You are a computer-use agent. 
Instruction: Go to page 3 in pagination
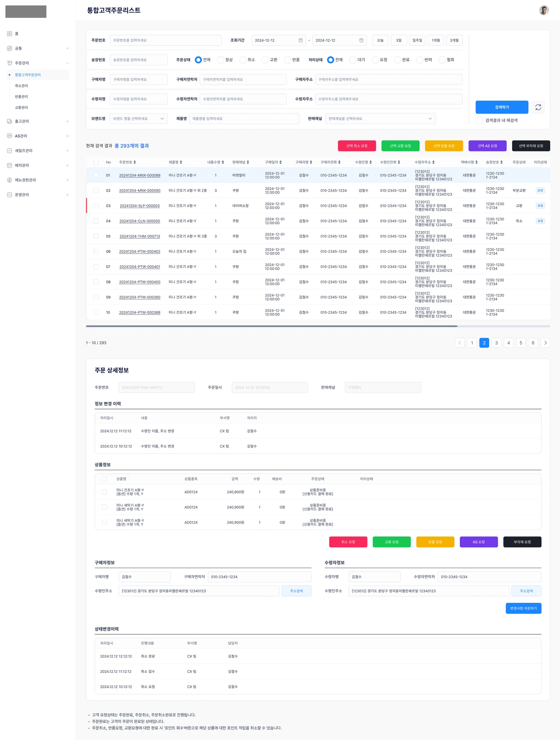pyautogui.click(x=496, y=343)
